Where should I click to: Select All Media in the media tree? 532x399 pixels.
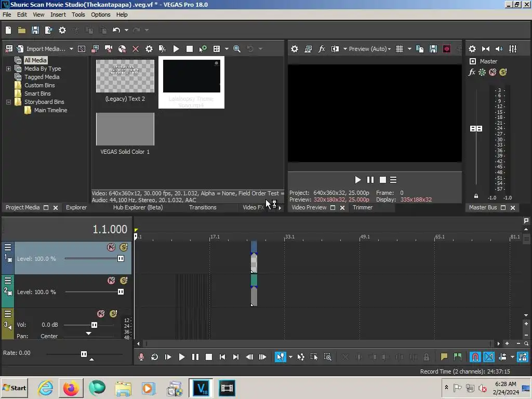pos(35,60)
